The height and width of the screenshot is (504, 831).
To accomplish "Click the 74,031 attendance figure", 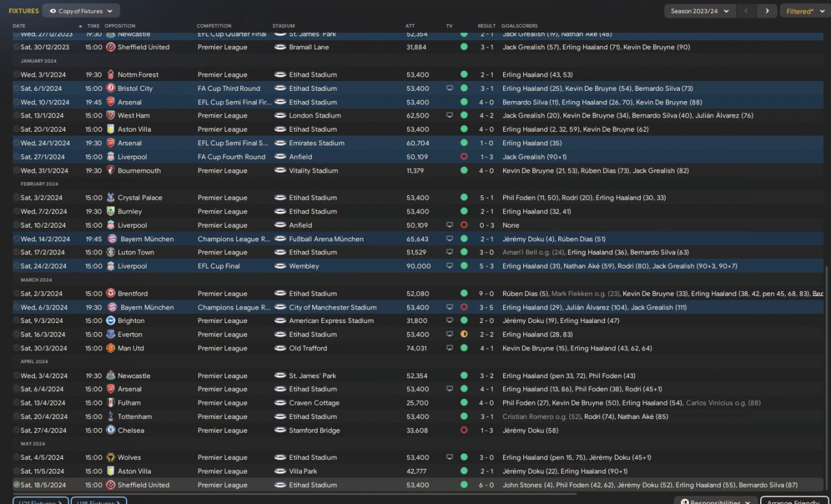I will click(417, 348).
